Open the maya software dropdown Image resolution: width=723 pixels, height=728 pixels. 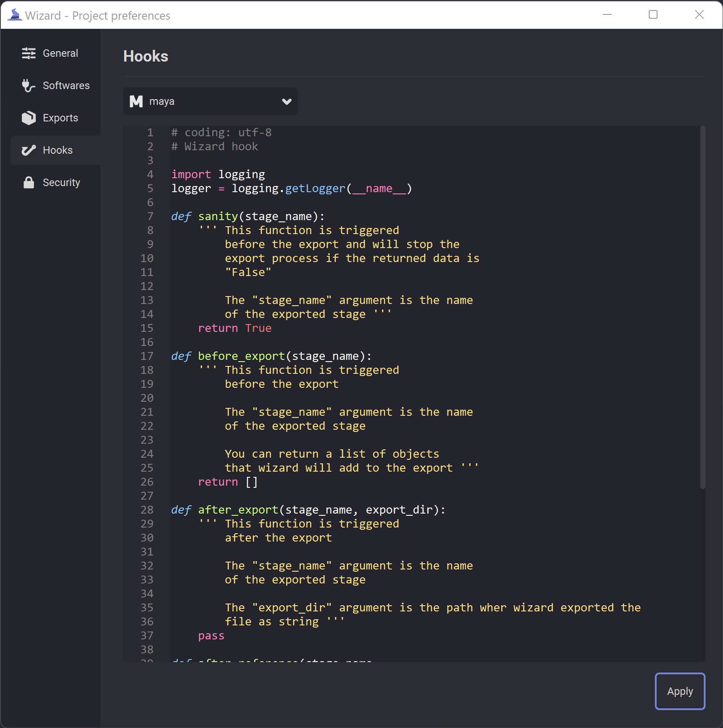click(x=210, y=101)
